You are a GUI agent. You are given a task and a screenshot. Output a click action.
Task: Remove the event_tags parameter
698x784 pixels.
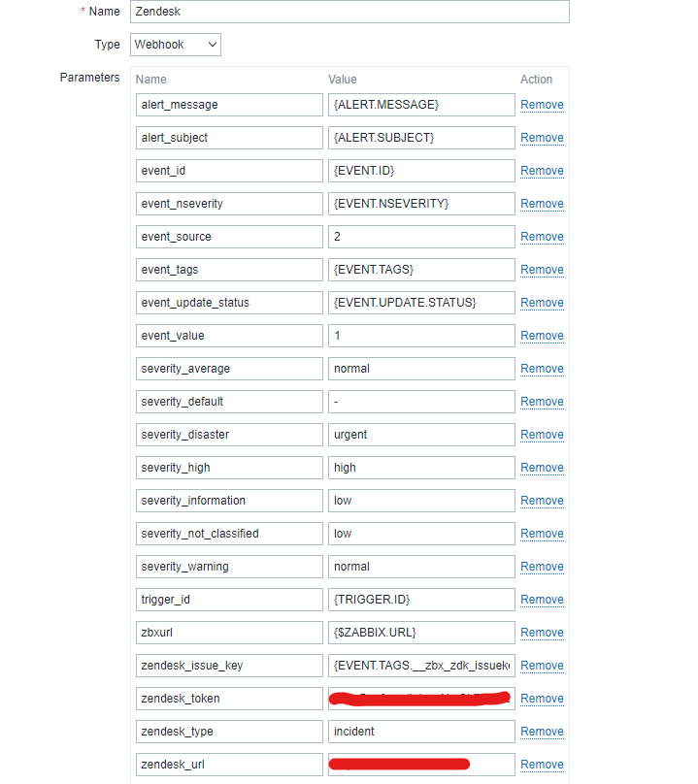point(542,270)
